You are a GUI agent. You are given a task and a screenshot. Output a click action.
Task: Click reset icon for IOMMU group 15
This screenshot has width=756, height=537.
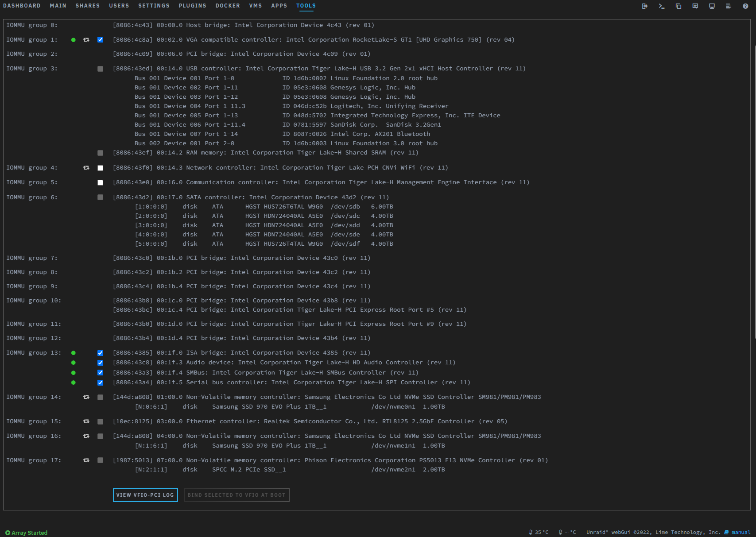pyautogui.click(x=86, y=421)
